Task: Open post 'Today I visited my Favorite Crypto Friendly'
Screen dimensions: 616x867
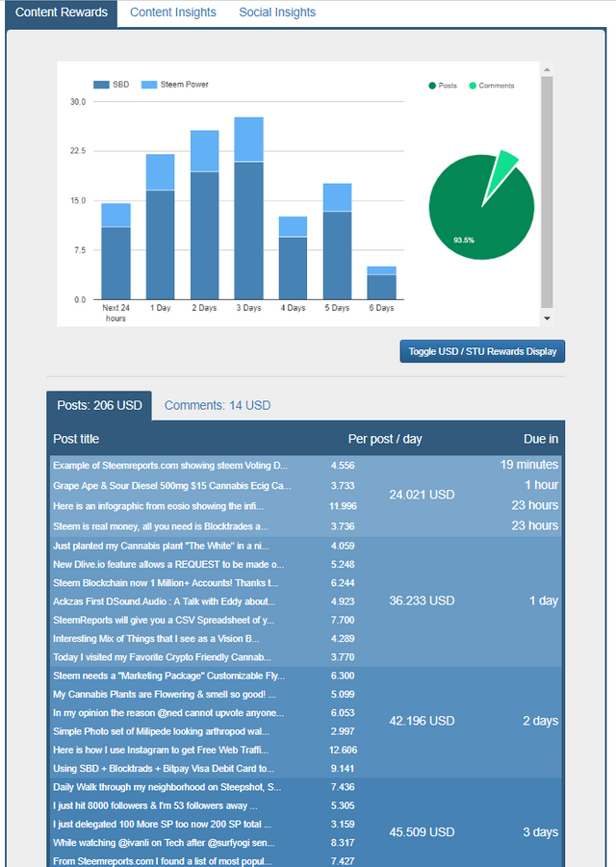Action: click(162, 657)
